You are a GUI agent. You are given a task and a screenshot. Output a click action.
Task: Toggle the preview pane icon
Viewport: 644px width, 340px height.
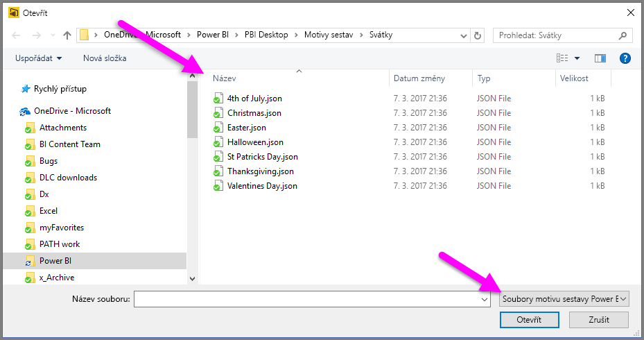[x=600, y=58]
